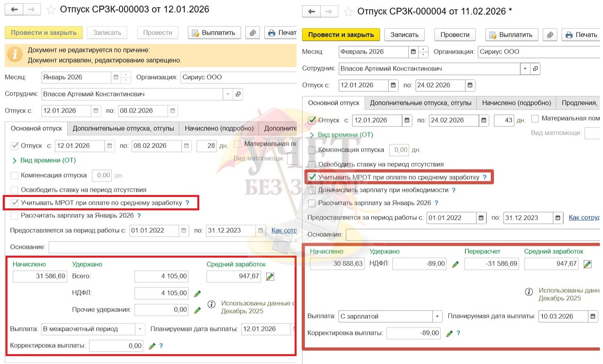Click Выплатить in left window

click(x=214, y=33)
